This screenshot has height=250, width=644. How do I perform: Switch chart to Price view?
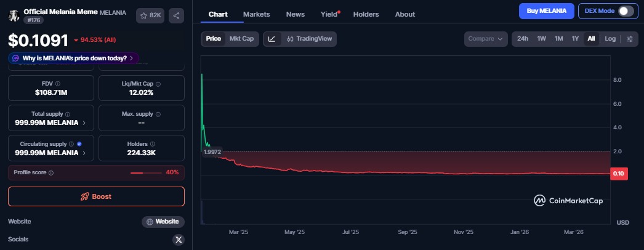pos(213,39)
